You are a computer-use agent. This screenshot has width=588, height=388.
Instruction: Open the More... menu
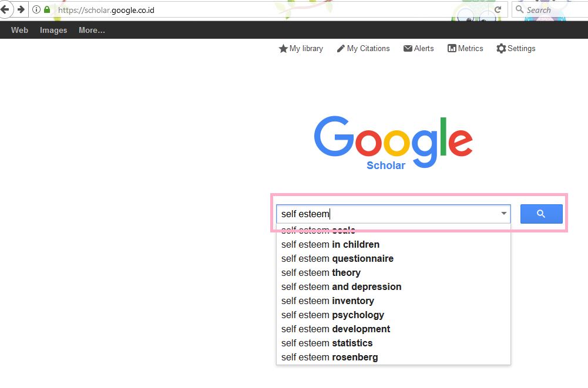point(91,30)
